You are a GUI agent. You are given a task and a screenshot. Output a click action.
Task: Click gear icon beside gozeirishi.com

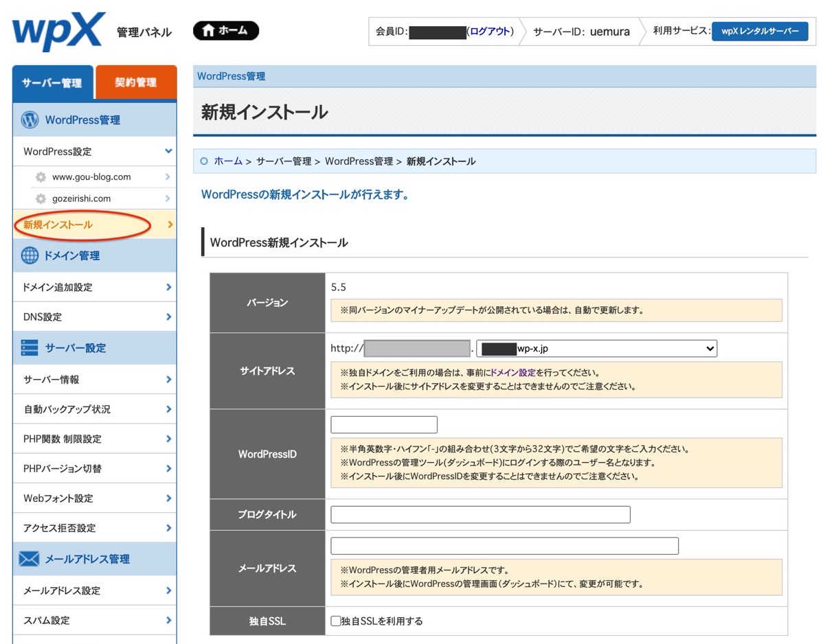(x=41, y=198)
